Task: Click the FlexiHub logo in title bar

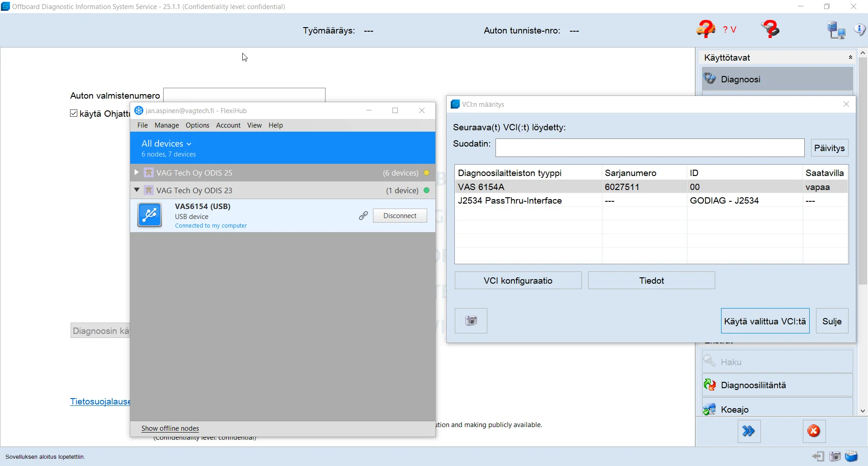Action: coord(139,110)
